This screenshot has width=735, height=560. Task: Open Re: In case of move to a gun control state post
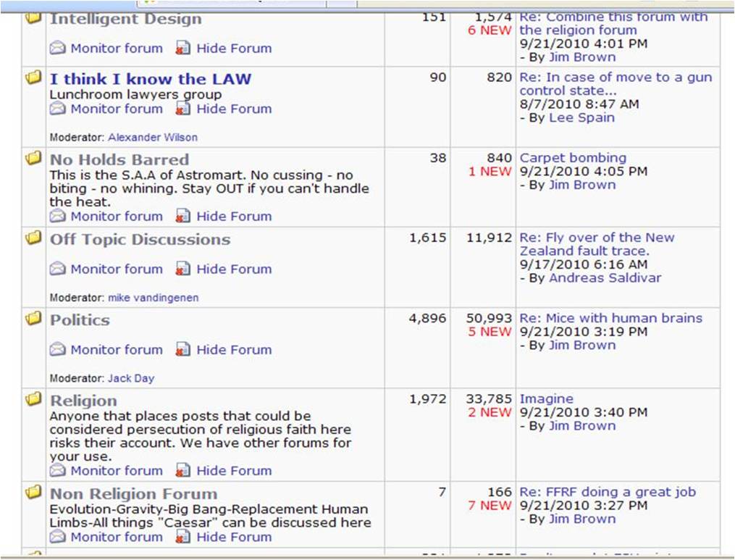(x=616, y=84)
